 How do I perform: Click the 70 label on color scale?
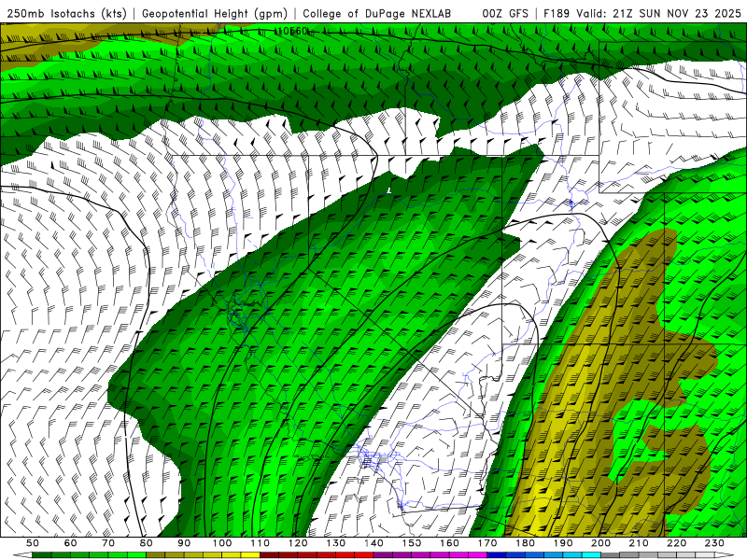click(x=108, y=543)
